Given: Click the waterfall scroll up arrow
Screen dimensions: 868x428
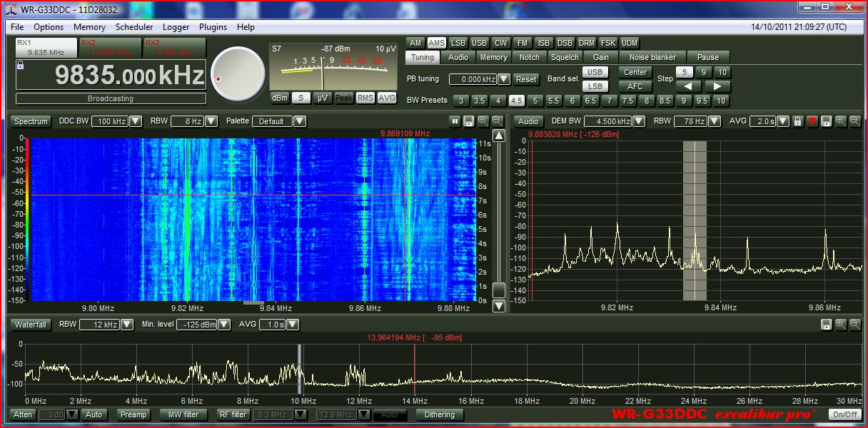Looking at the screenshot, I should 499,136.
